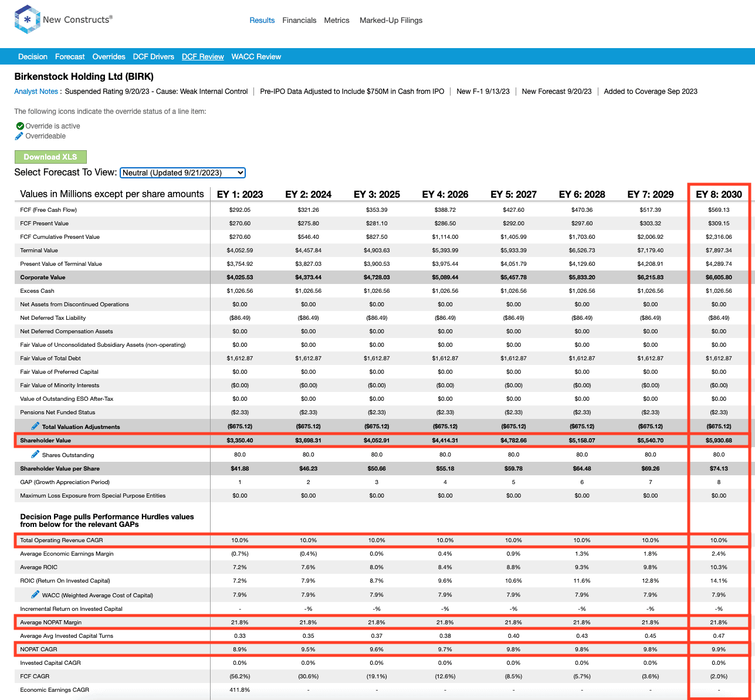Go to the Forecast sub-tab
755x700 pixels.
pyautogui.click(x=70, y=56)
